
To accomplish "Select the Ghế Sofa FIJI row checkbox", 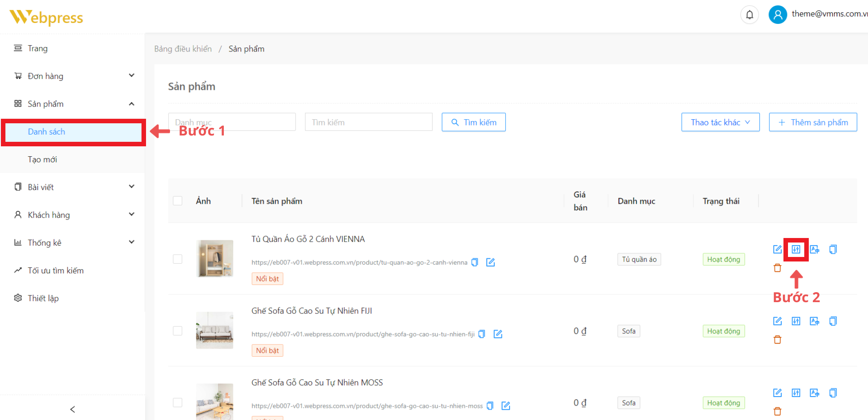I will point(178,331).
